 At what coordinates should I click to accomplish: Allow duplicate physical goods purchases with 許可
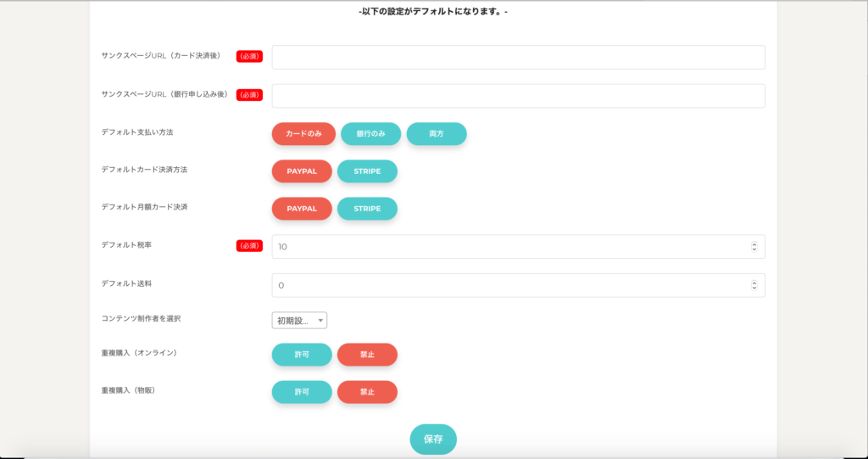302,392
